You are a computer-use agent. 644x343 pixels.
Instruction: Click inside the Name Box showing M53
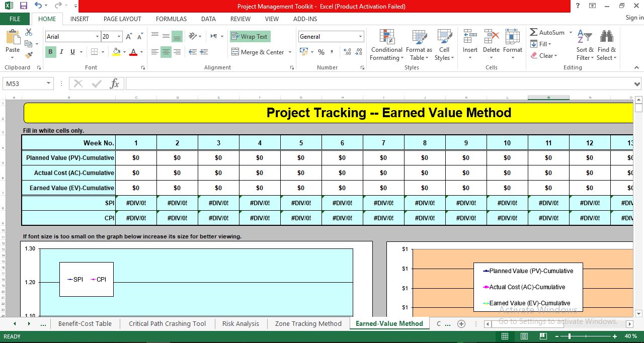pos(23,83)
